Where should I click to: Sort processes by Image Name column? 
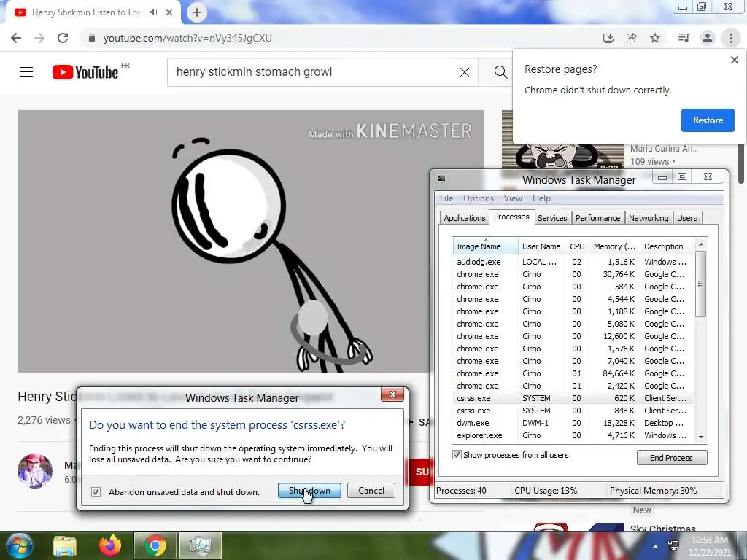point(484,246)
